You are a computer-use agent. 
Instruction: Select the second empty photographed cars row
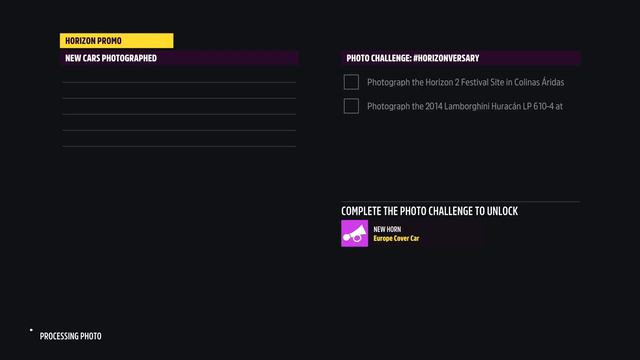click(179, 91)
